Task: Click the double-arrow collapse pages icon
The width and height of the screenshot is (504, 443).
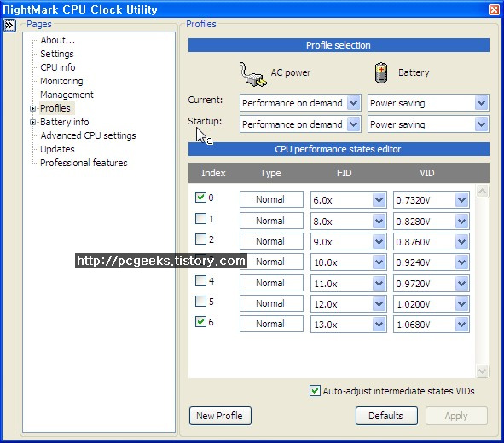Action: [9, 26]
